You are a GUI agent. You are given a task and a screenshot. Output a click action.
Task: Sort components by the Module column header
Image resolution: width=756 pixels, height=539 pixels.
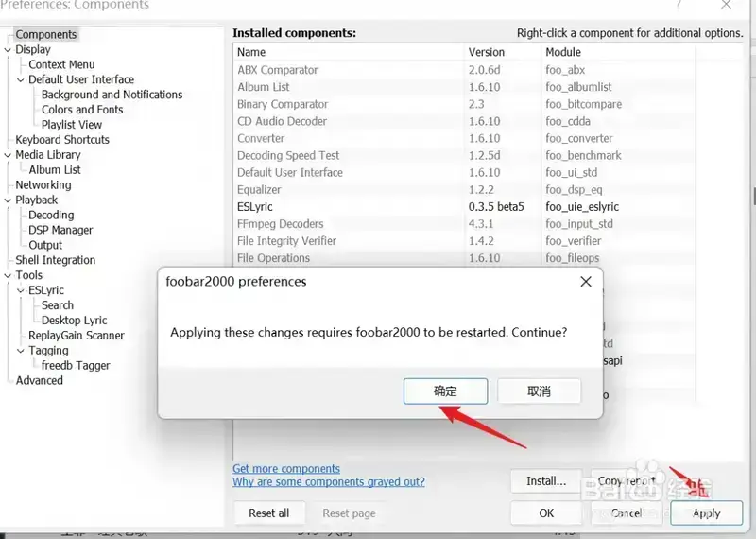click(x=563, y=52)
